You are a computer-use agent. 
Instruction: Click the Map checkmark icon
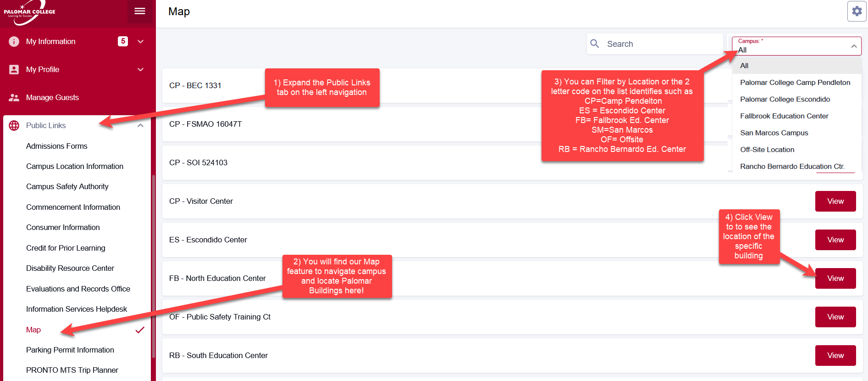pyautogui.click(x=140, y=330)
